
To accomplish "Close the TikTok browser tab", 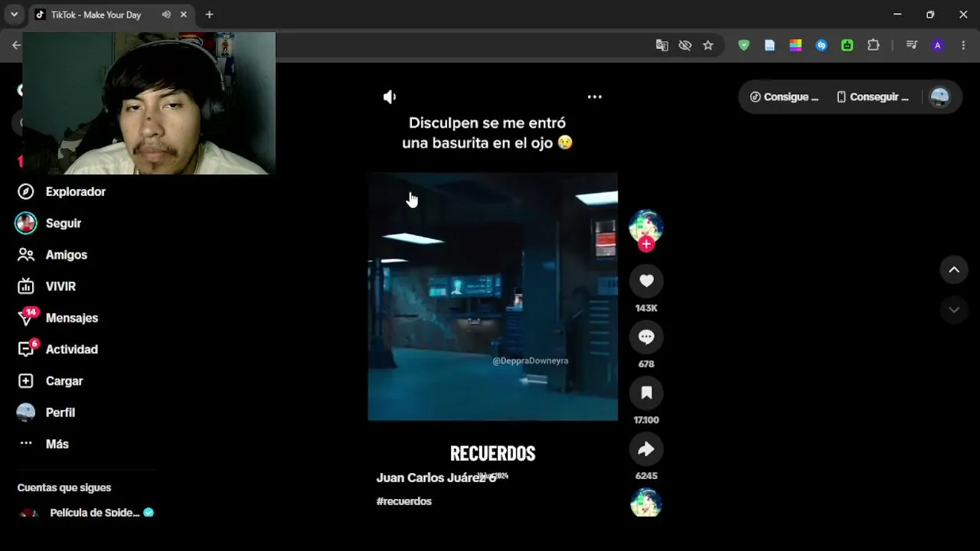I will coord(184,15).
